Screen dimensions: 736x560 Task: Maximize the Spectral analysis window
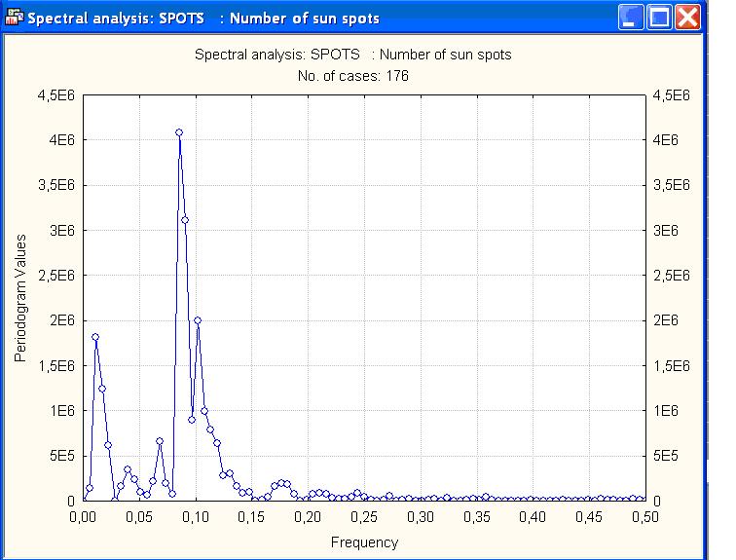(659, 18)
